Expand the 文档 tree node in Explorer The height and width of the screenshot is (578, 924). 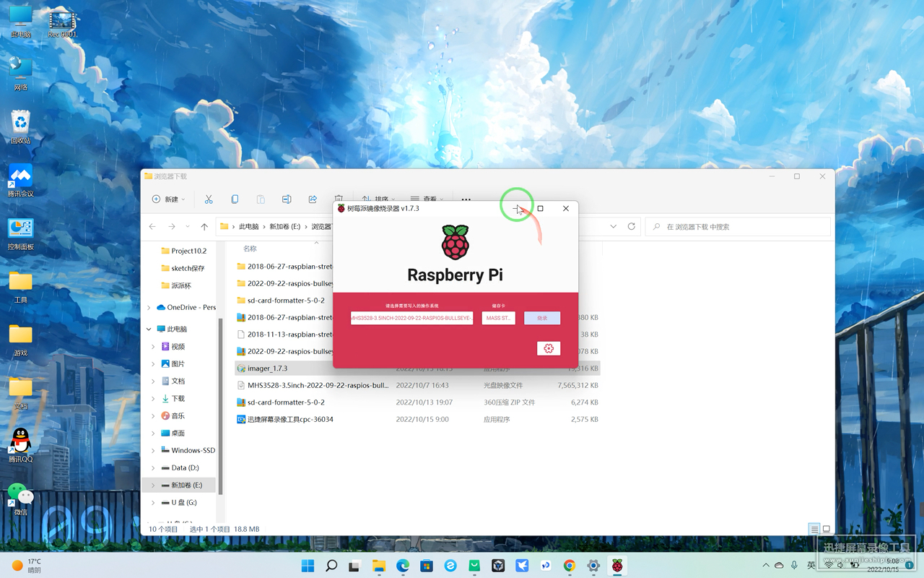point(154,381)
